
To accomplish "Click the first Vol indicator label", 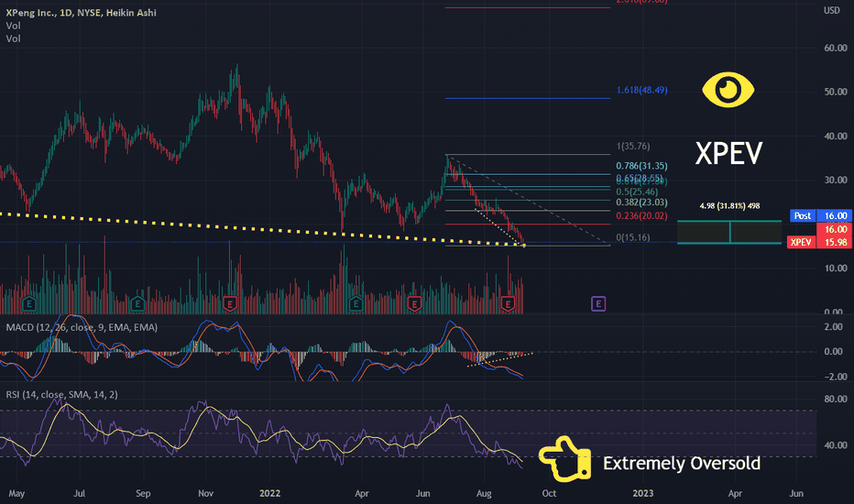I will [13, 26].
